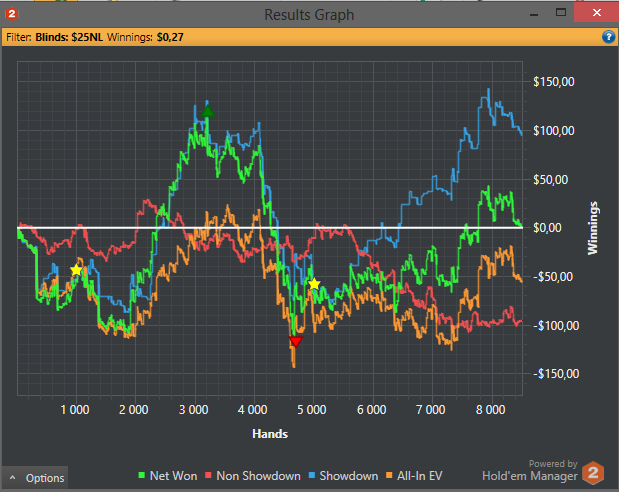
Task: Click the orange All-In EV legend swatch
Action: (389, 475)
